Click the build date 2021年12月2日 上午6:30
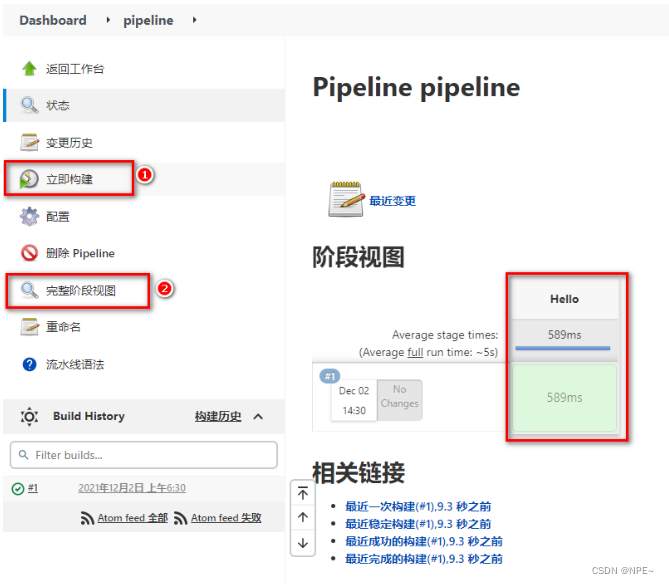Viewport: 669px width, 584px height. 132,488
